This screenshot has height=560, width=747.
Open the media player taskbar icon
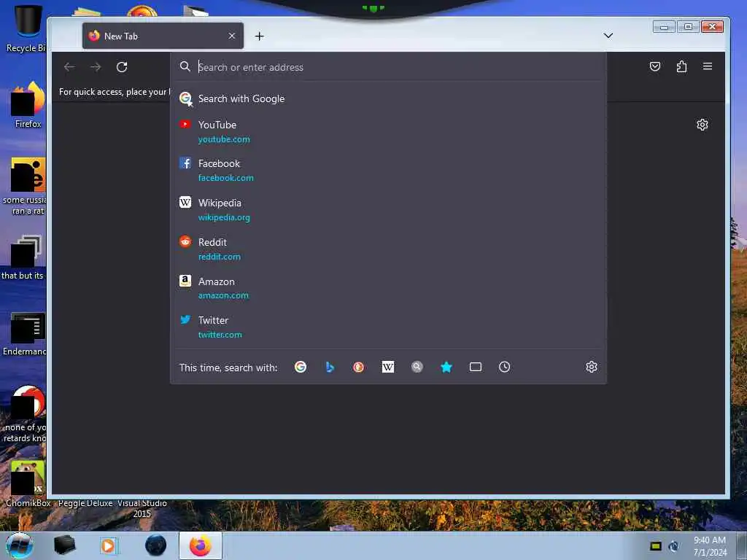108,545
